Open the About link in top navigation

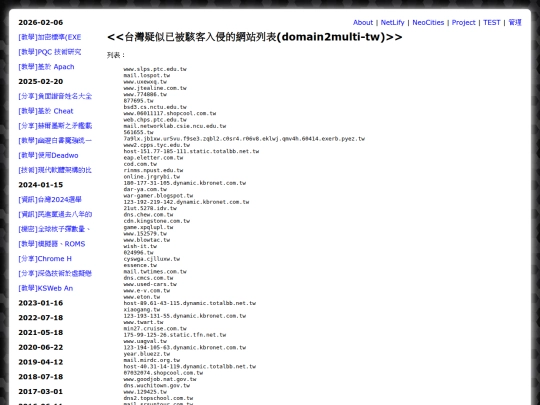[363, 22]
